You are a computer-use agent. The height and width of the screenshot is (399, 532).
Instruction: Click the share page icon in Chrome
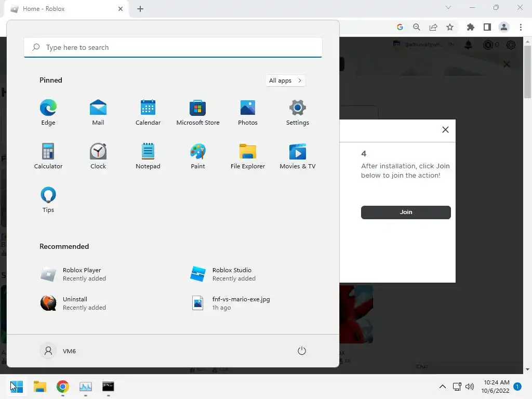[433, 27]
